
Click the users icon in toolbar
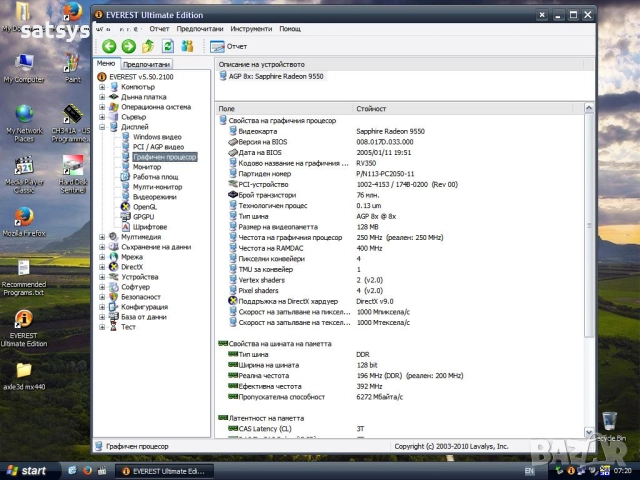187,46
